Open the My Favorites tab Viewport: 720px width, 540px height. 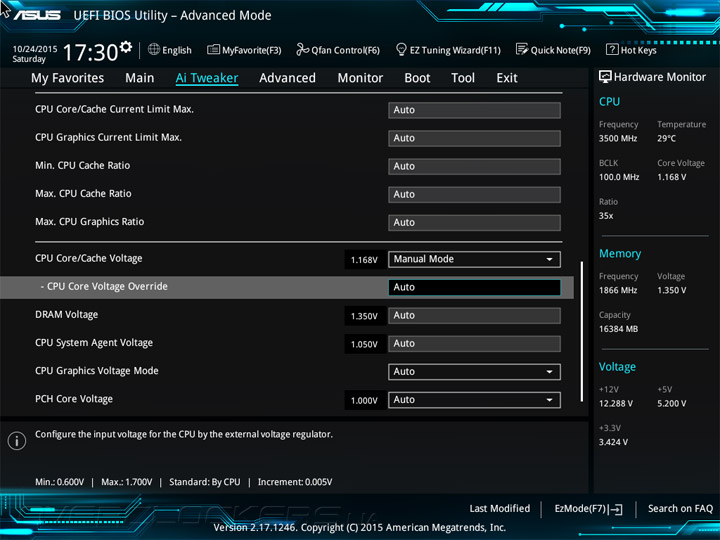coord(68,78)
